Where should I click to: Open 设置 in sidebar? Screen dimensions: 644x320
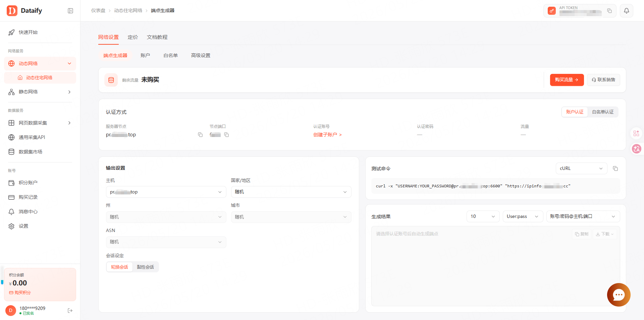(40, 226)
